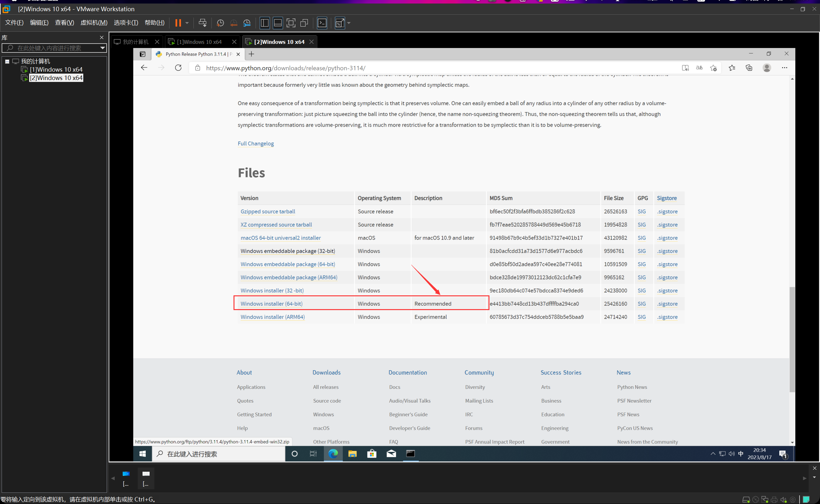Enter full screen mode icon

point(291,23)
